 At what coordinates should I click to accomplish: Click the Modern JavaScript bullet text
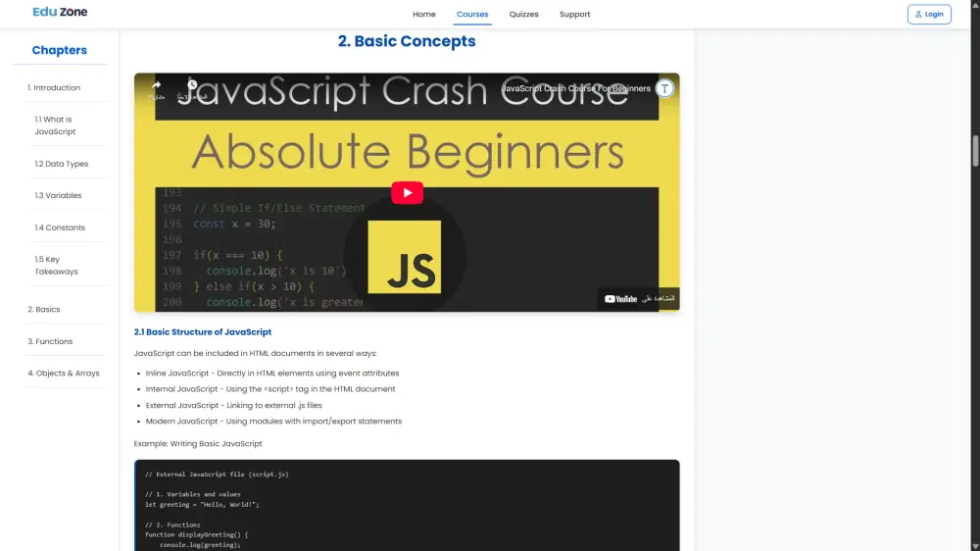(273, 421)
